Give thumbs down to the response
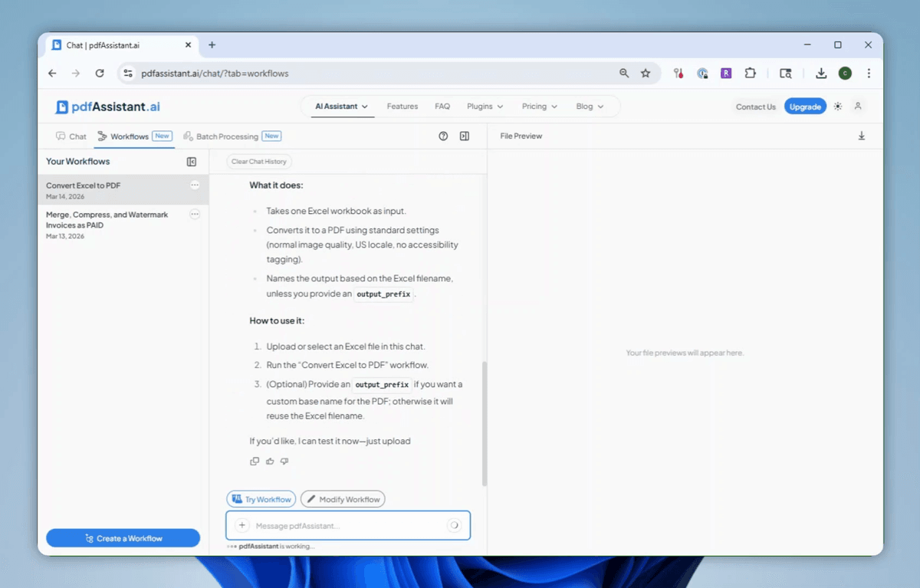 coord(284,462)
